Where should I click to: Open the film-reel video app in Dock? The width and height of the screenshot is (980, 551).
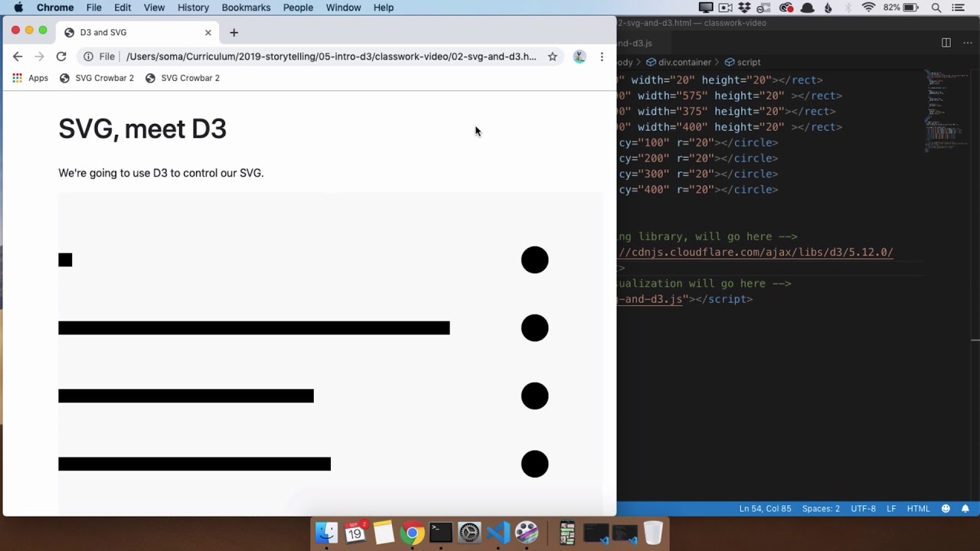tap(527, 533)
